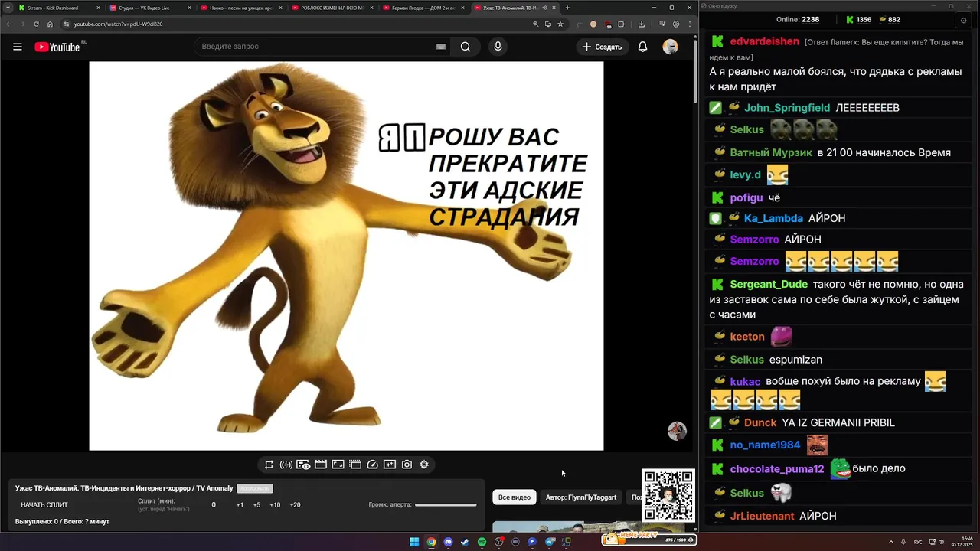This screenshot has width=980, height=551.
Task: Toggle cinema mode clapperboard icon under video
Action: (x=321, y=465)
